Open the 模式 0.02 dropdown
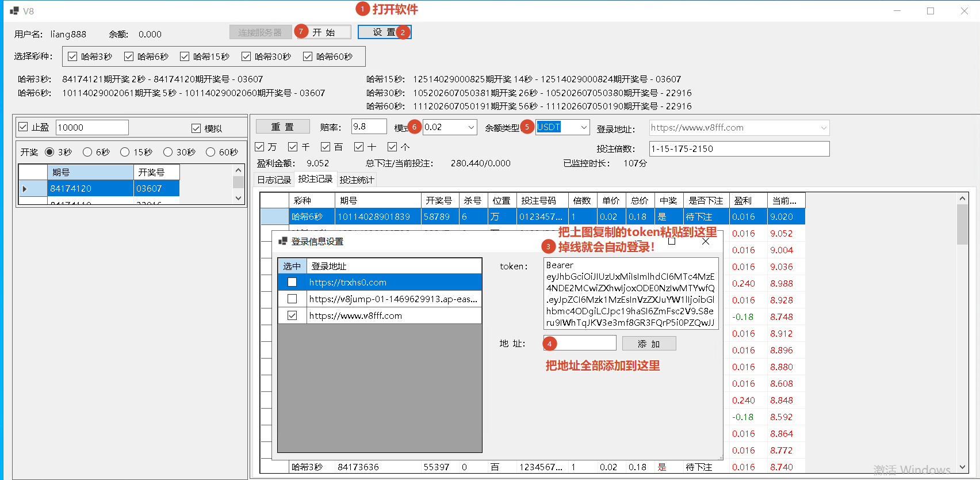 click(x=471, y=127)
